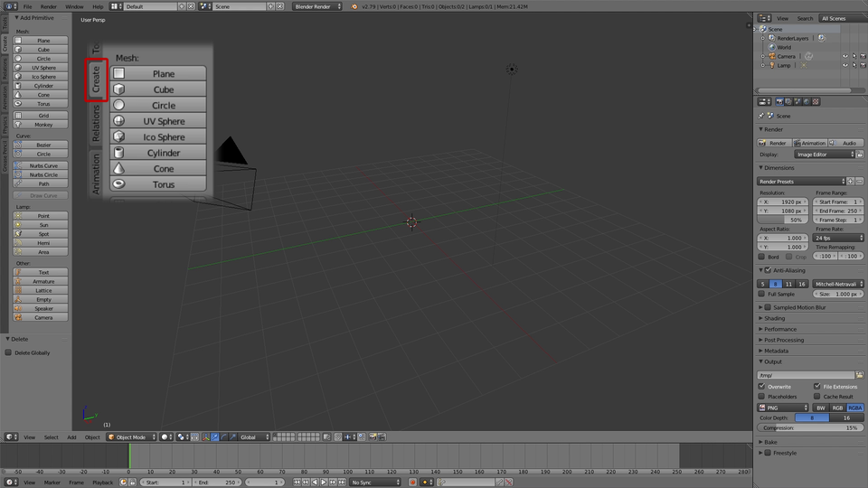Enable the Delete Globally checkbox

pos(8,352)
